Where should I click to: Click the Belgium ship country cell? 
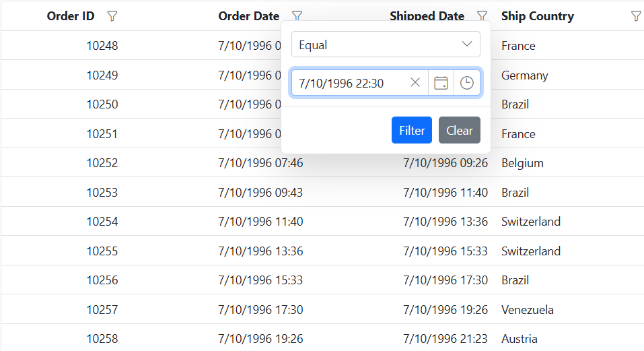coord(522,163)
